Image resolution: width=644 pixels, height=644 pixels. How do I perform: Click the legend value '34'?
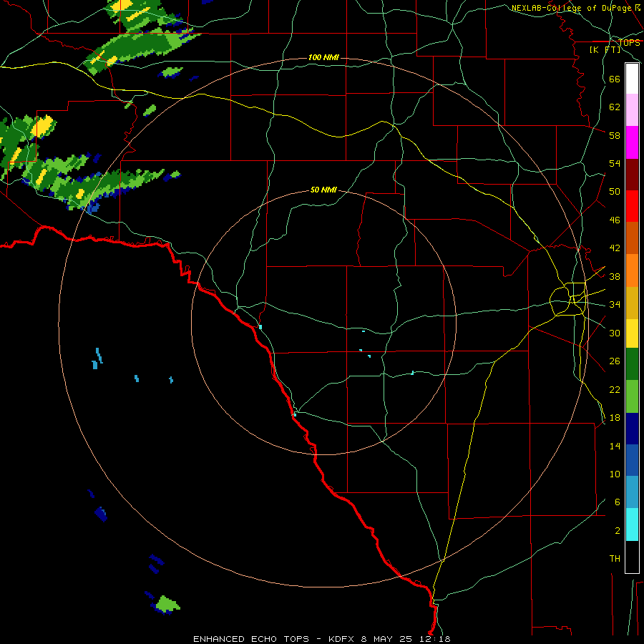pos(615,305)
